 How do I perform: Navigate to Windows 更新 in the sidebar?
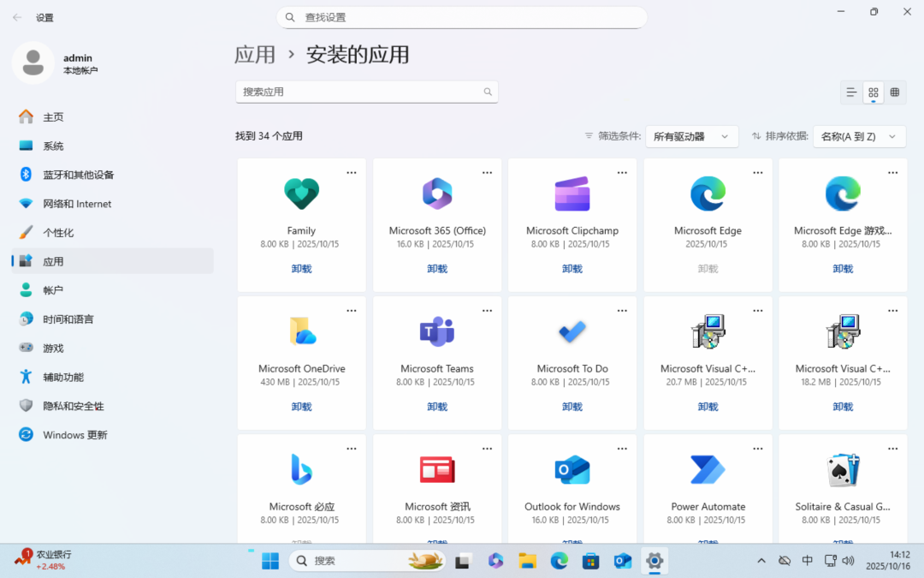point(75,435)
